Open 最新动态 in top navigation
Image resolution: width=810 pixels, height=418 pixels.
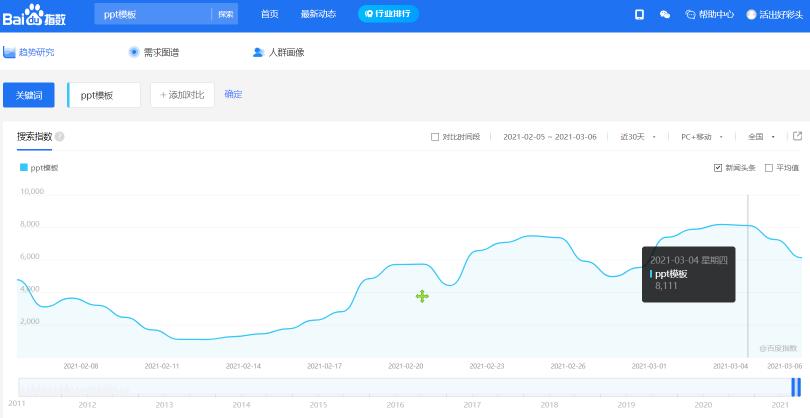318,14
